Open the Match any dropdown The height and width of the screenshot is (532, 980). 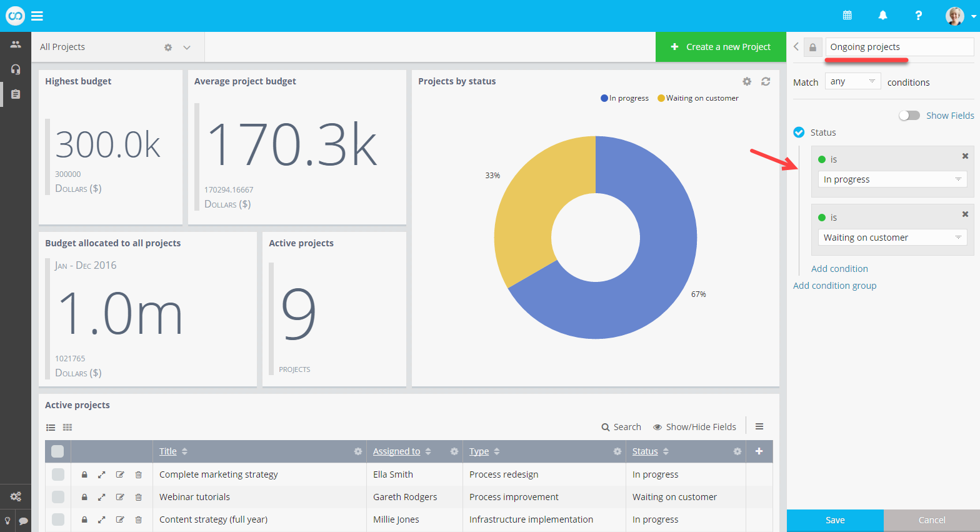[x=852, y=81]
